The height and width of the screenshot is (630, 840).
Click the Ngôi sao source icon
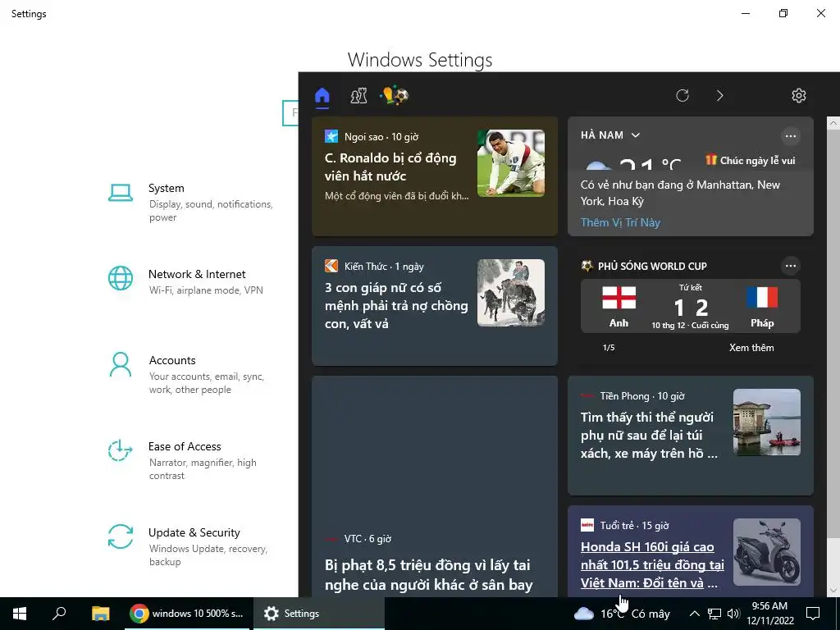(331, 136)
